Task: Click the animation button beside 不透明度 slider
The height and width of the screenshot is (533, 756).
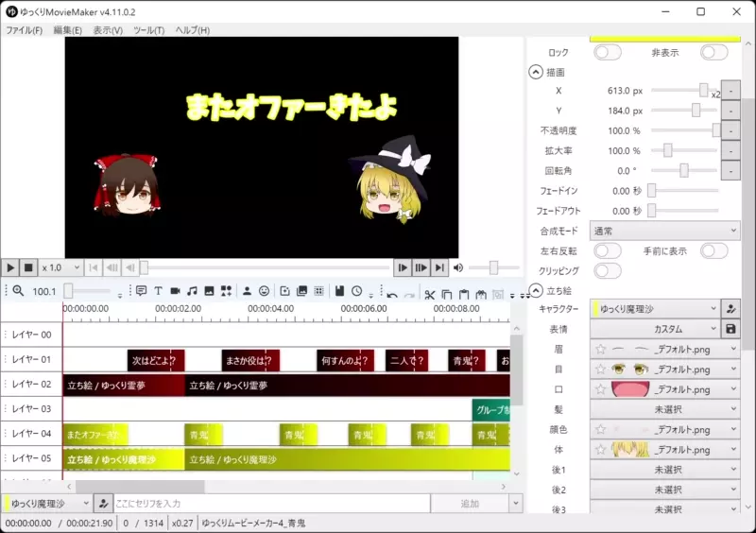Action: click(x=730, y=130)
